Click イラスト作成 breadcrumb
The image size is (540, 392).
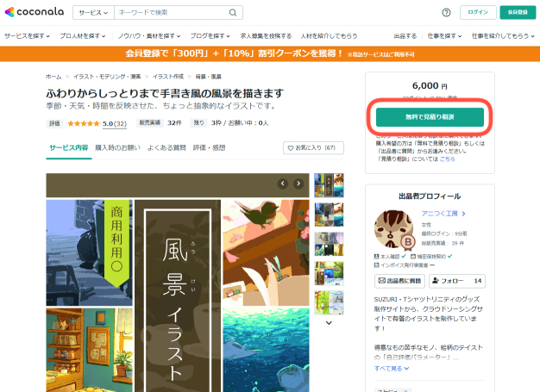[x=168, y=77]
